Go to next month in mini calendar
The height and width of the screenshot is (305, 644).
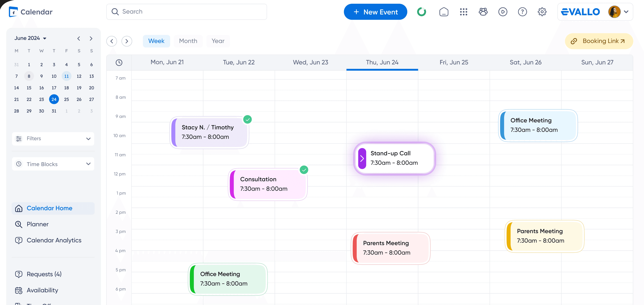(91, 38)
